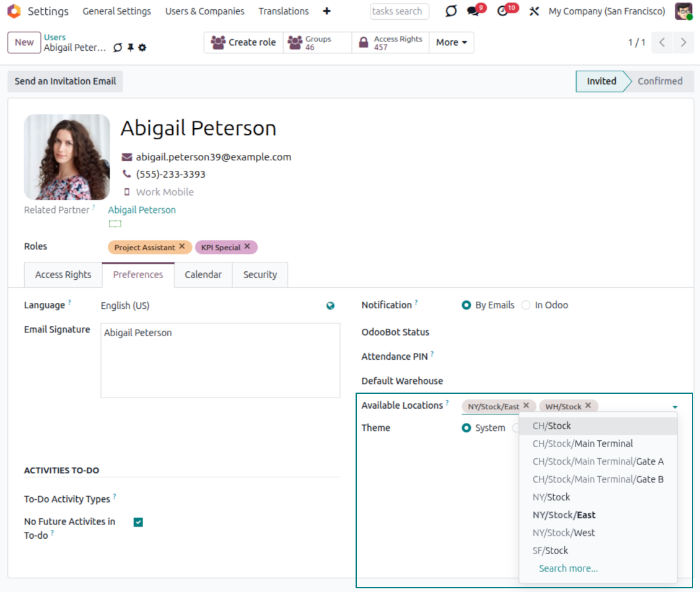Open the user avatar account menu
Viewport: 700px width, 592px height.
click(683, 11)
